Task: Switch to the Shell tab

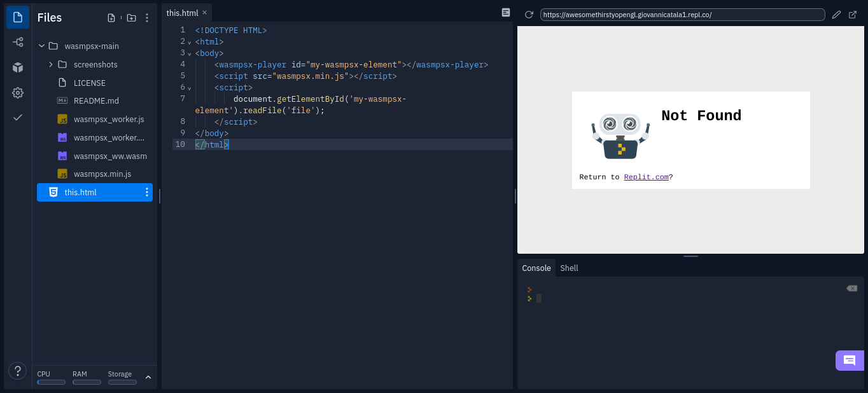Action: click(x=568, y=268)
